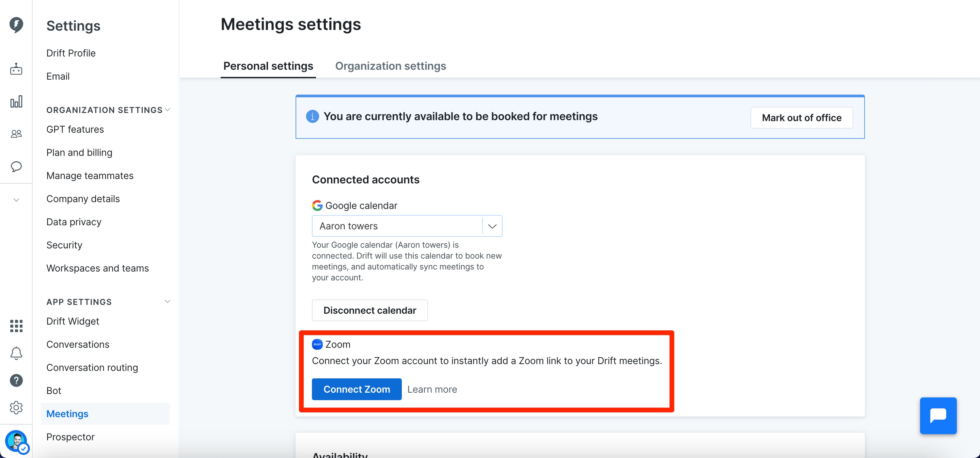The width and height of the screenshot is (980, 458).
Task: Open the contacts people icon
Action: tap(16, 134)
